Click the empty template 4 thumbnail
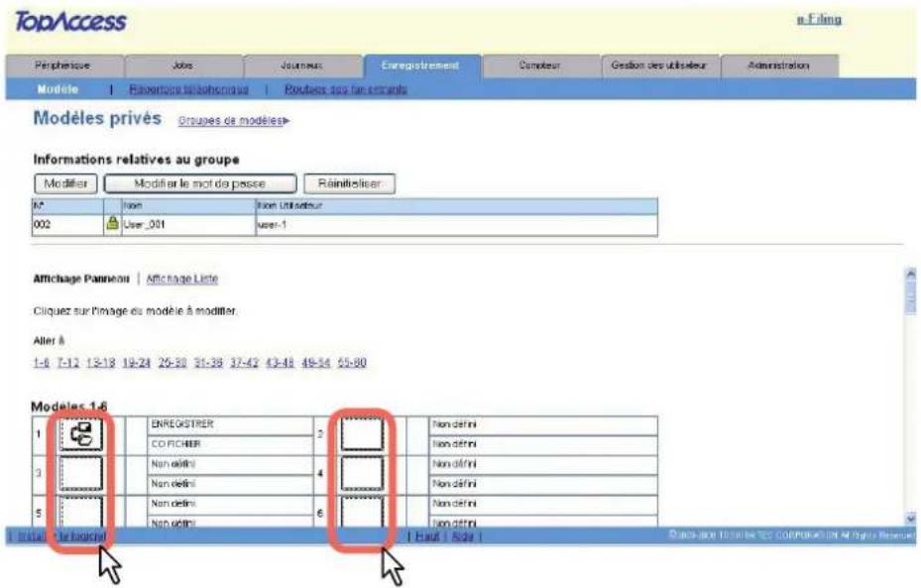Viewport: 921px width, 588px height. coord(362,473)
